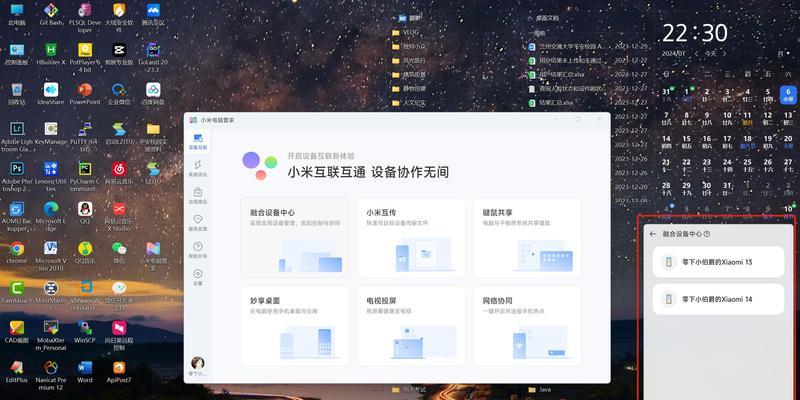Open WinSCP desktop icon
The height and width of the screenshot is (400, 800).
pyautogui.click(x=85, y=332)
